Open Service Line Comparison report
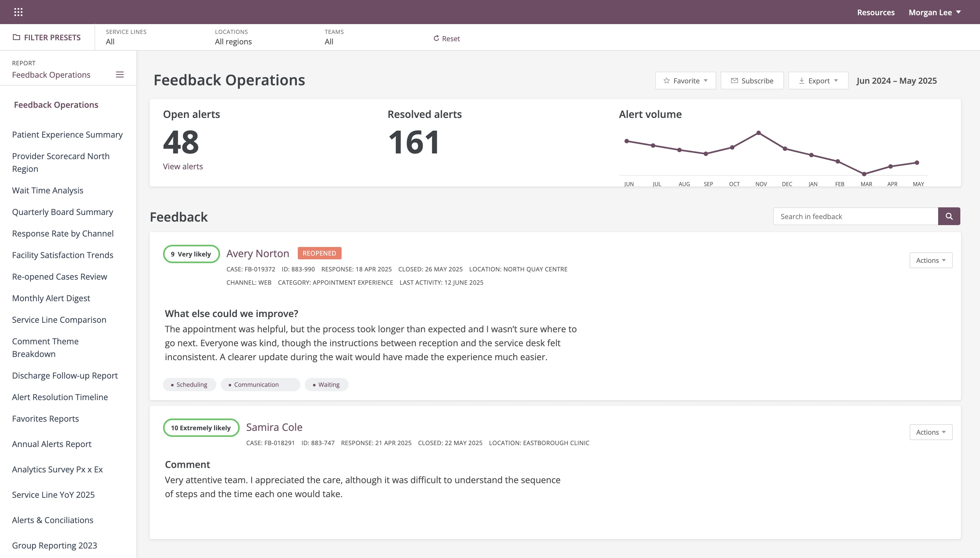 (59, 320)
